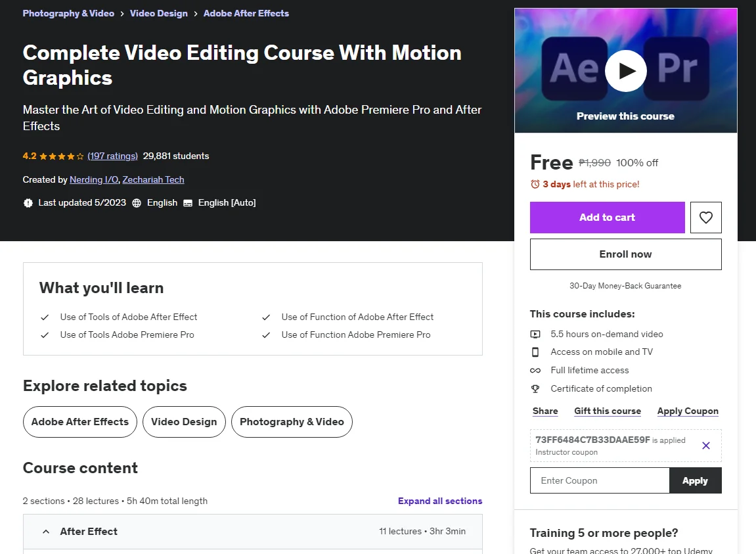
Task: Click Apply Coupon link
Action: [688, 411]
